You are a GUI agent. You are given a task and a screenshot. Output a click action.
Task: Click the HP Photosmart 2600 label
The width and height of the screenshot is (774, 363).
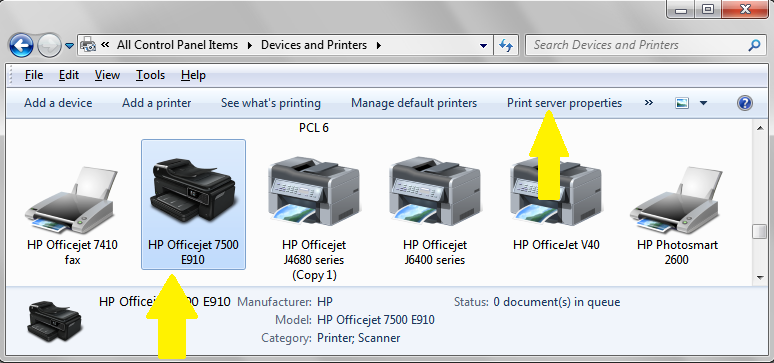(677, 252)
